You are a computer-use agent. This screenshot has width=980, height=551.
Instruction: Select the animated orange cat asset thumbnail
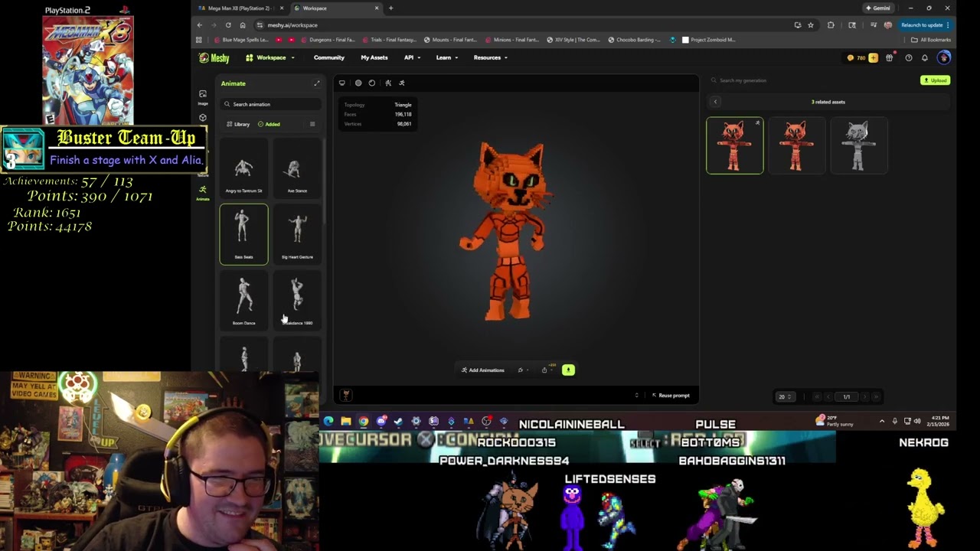[734, 145]
